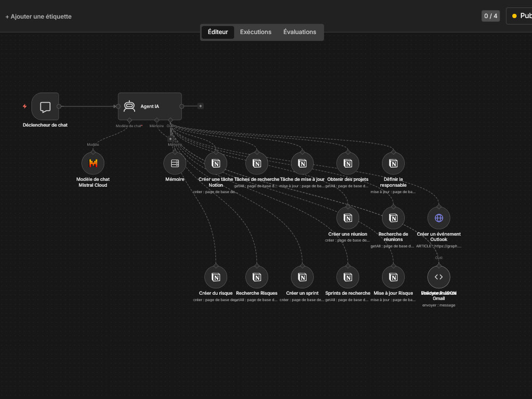Viewport: 532px width, 399px height.
Task: Open the code node labeled Gmail
Action: tap(439, 277)
